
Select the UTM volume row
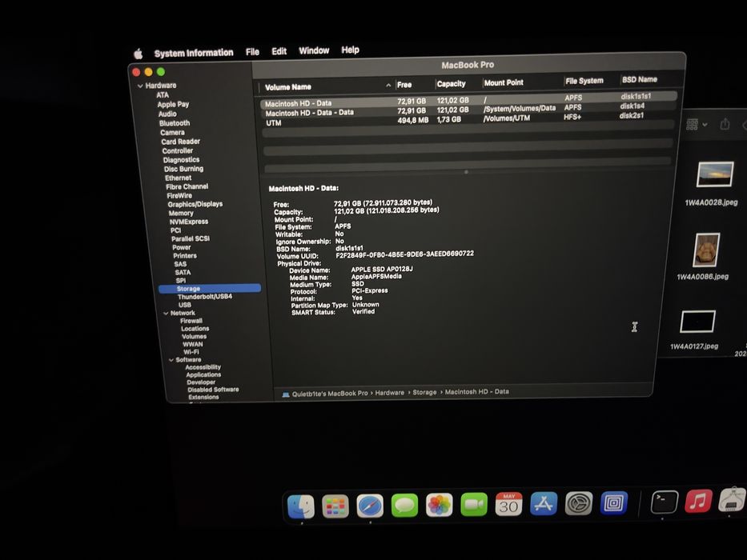(468, 119)
